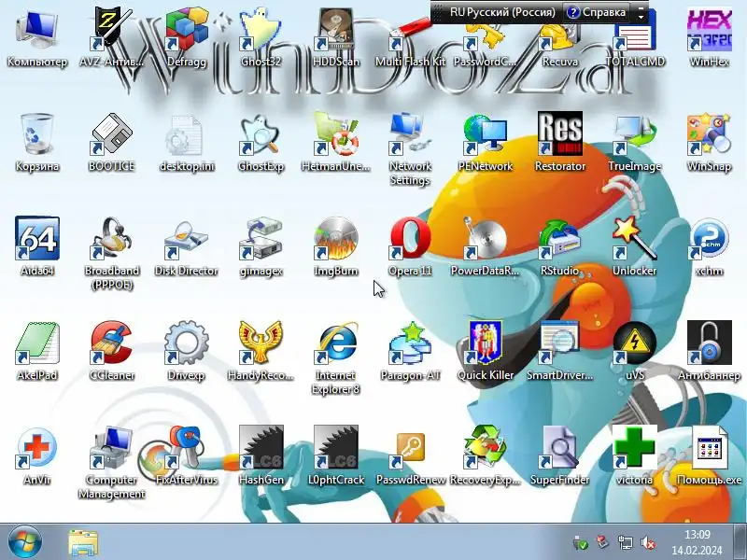Open Computer Management shortcut
747x560 pixels.
[x=111, y=462]
